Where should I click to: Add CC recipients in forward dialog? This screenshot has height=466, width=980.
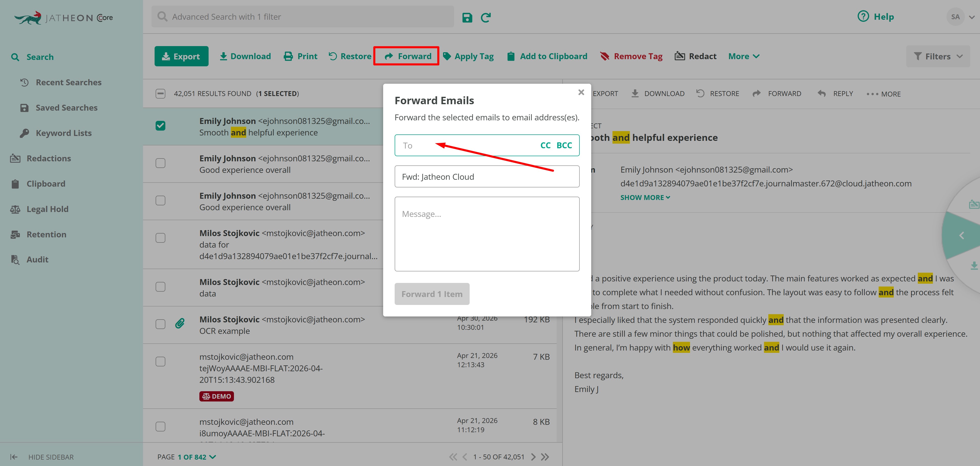[545, 145]
